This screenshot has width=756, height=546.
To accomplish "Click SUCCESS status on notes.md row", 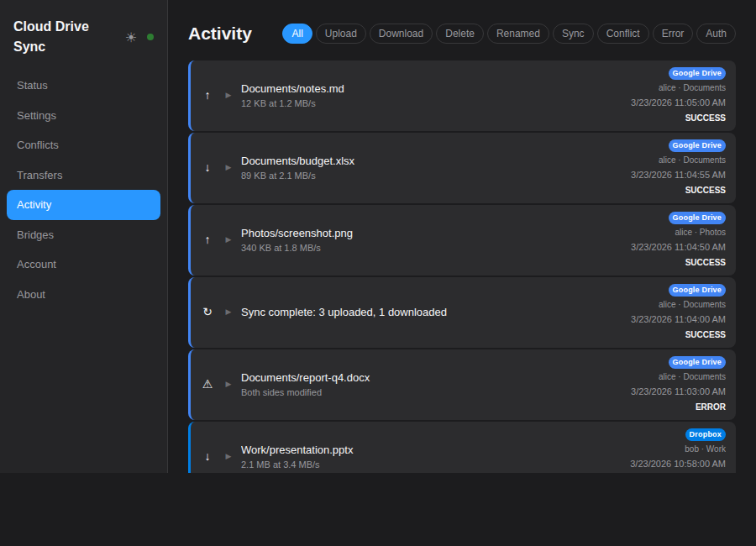I will pyautogui.click(x=705, y=118).
